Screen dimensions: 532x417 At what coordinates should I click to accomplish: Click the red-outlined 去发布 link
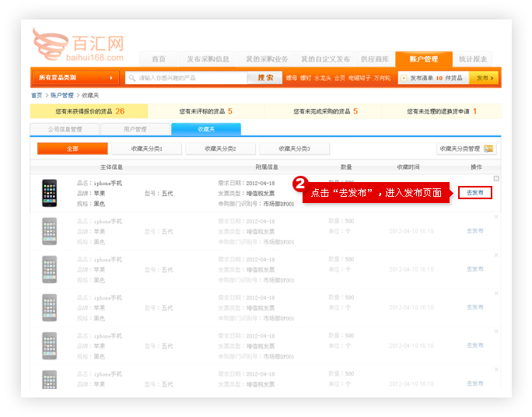click(474, 192)
